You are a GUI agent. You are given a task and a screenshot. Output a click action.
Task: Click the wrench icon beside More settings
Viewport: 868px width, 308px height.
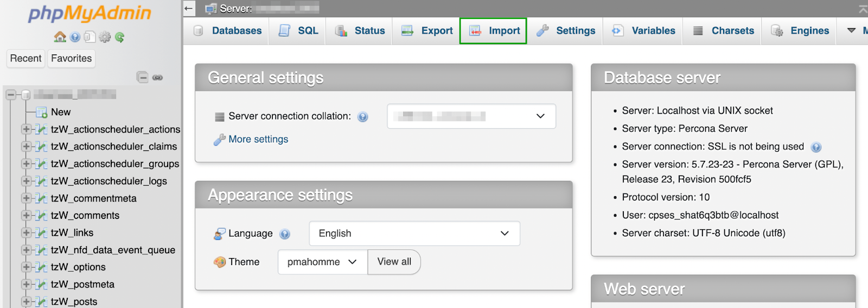click(x=219, y=140)
